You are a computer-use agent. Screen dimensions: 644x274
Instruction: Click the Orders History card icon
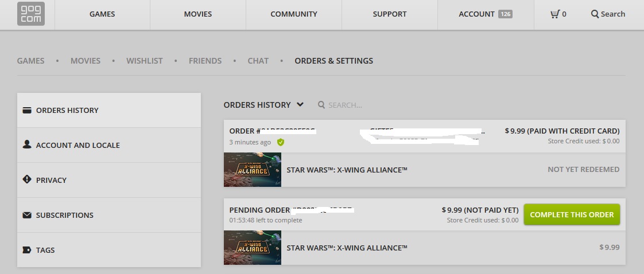click(x=27, y=110)
